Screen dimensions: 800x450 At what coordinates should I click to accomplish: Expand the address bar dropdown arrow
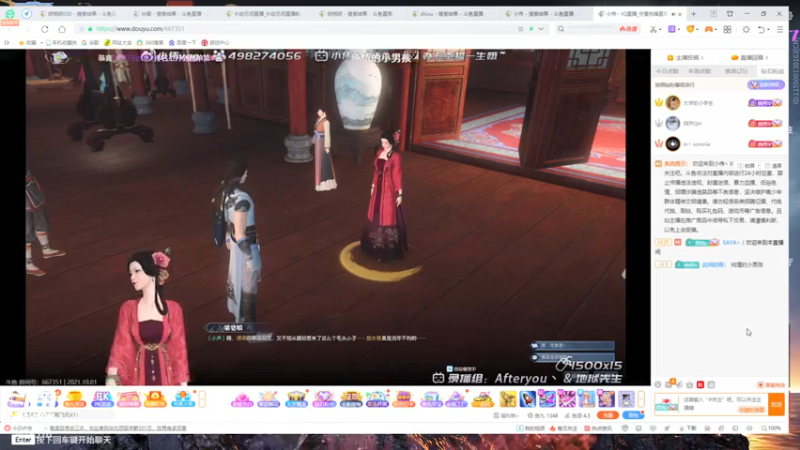click(x=541, y=29)
